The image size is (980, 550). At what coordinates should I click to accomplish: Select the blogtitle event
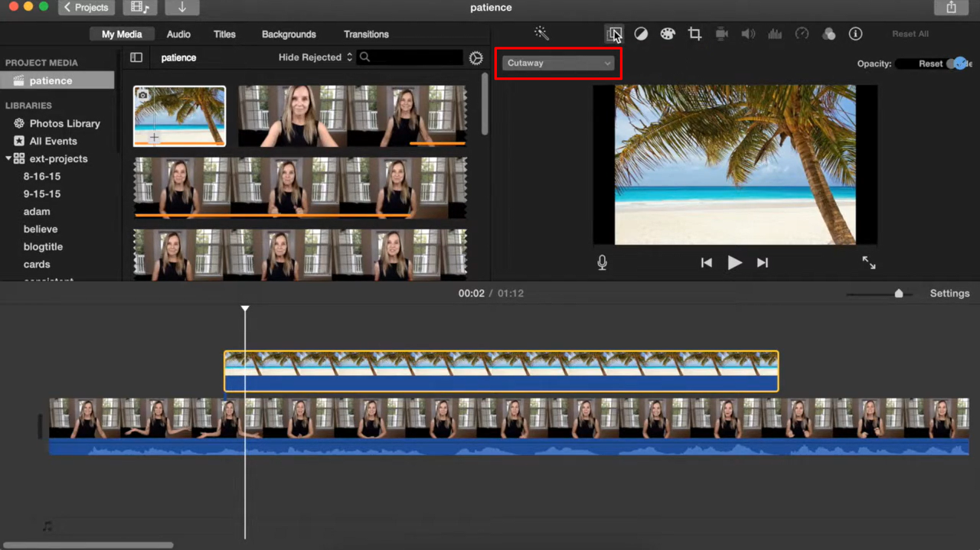click(x=43, y=246)
